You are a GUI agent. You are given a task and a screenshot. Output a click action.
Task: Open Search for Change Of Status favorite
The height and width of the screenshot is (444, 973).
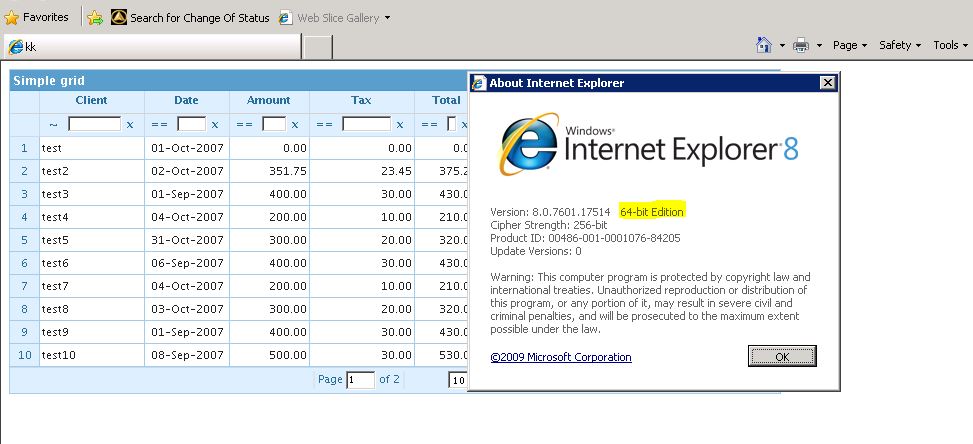pyautogui.click(x=191, y=18)
